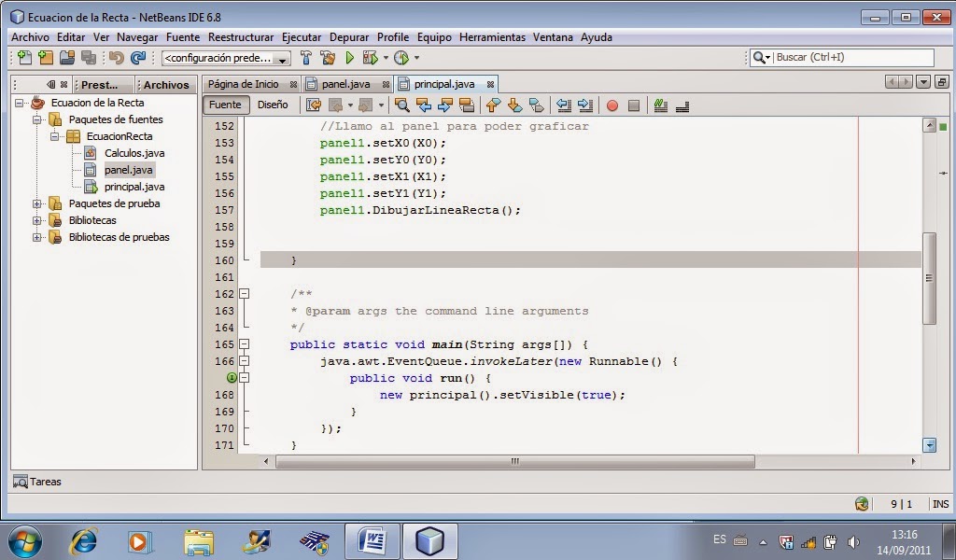Screen dimensions: 956x560
Task: Click the Tareas tasks icon
Action: tap(21, 482)
